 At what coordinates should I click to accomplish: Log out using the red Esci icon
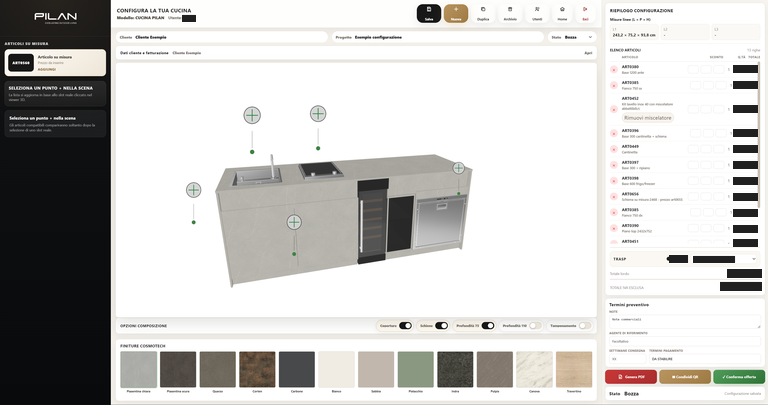(585, 14)
